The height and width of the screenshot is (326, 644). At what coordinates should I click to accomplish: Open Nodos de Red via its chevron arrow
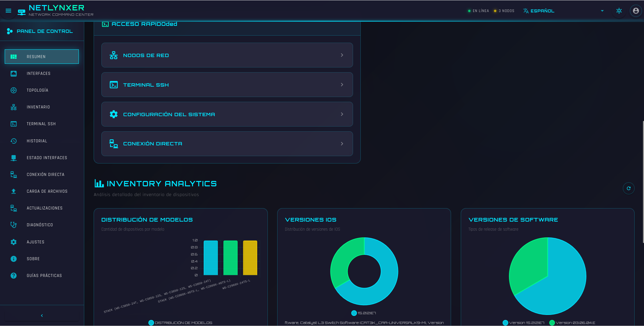pos(342,55)
